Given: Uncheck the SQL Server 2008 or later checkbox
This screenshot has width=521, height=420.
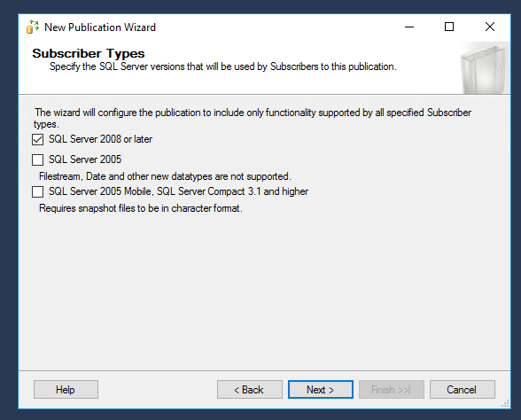Looking at the screenshot, I should 37,139.
